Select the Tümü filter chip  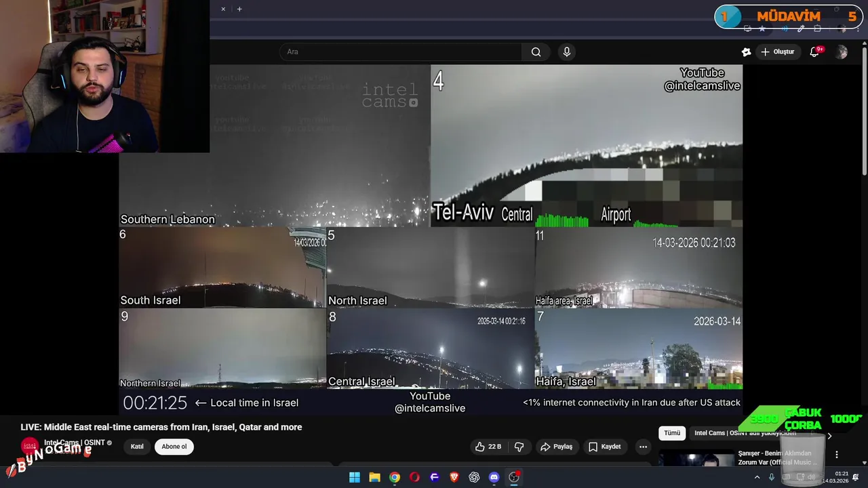tap(672, 433)
